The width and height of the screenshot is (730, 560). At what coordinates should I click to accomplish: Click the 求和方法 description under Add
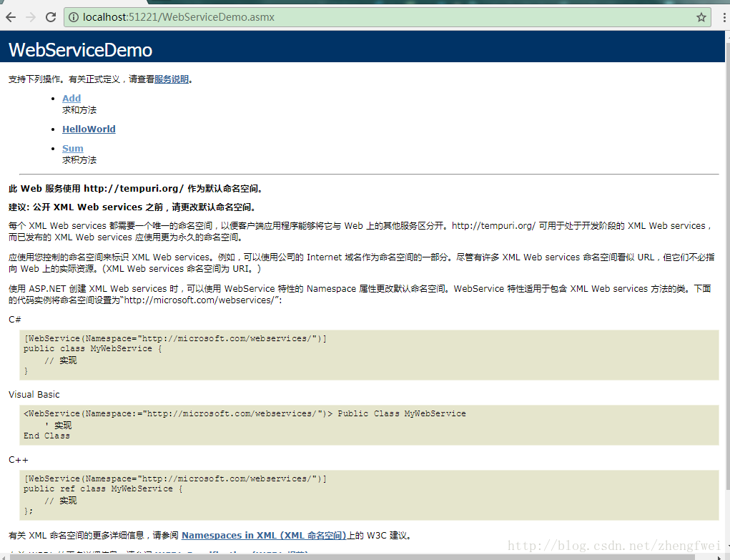click(79, 110)
